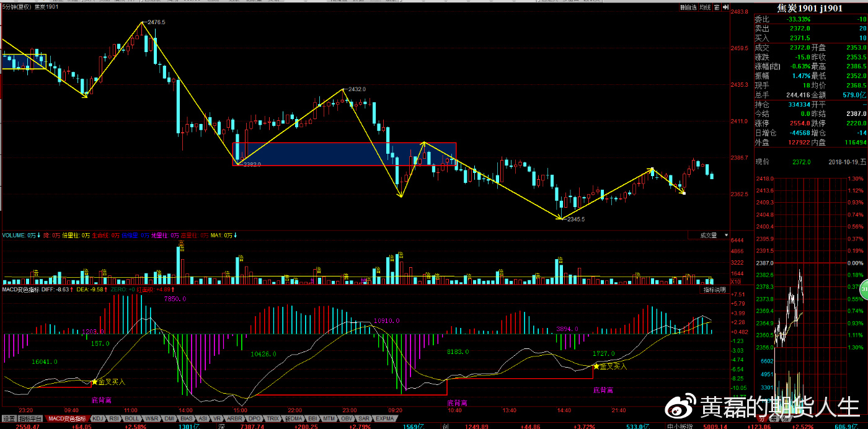Switch to the ARBR indicator tab
The height and width of the screenshot is (429, 868).
[234, 418]
